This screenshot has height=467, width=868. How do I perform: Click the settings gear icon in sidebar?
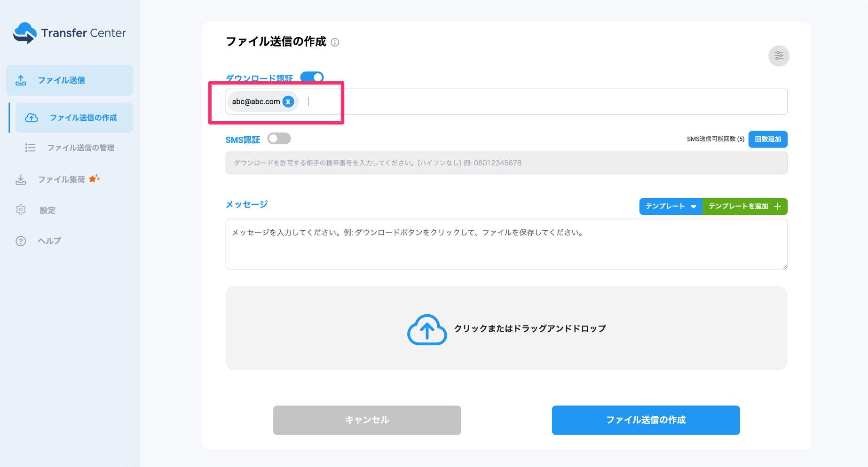click(21, 210)
